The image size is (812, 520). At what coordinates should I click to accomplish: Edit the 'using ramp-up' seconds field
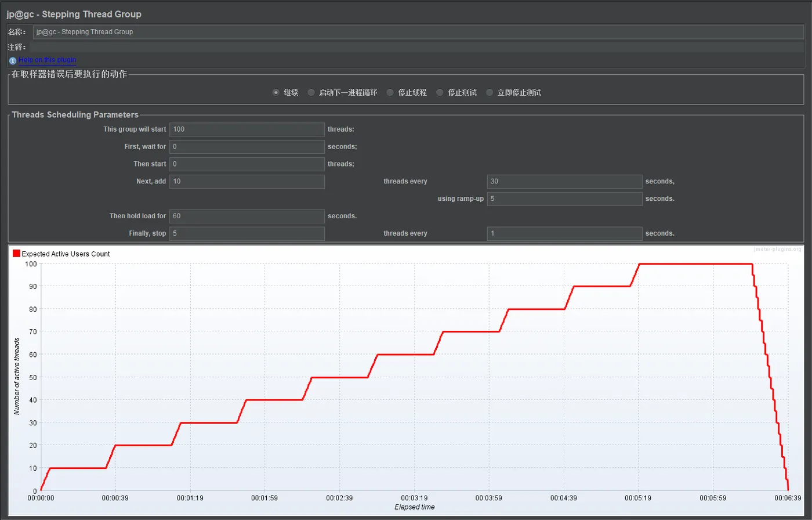pyautogui.click(x=565, y=199)
